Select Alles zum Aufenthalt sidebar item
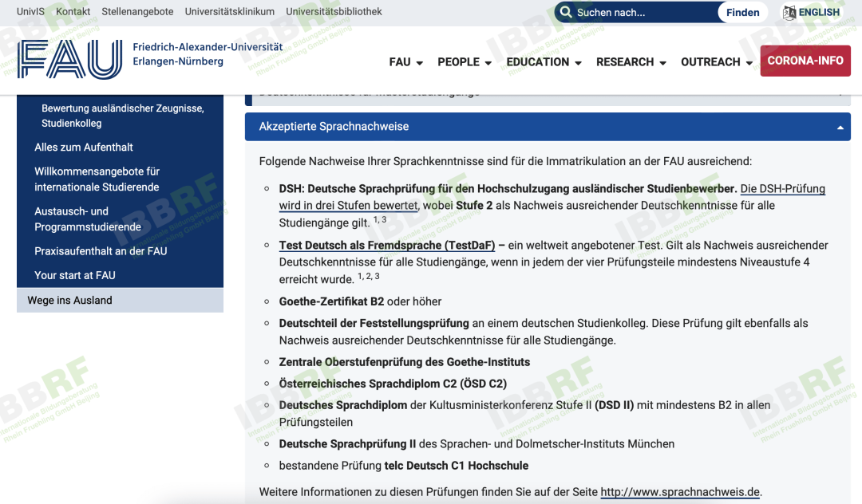This screenshot has height=504, width=862. (84, 148)
